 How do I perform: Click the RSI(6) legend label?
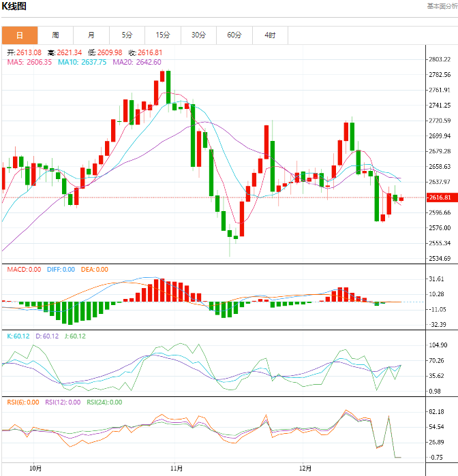pos(23,402)
